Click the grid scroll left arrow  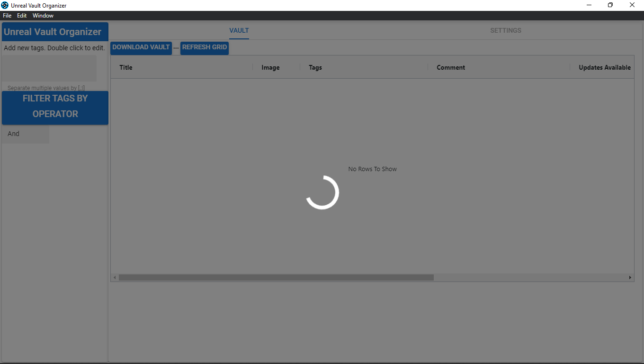115,277
